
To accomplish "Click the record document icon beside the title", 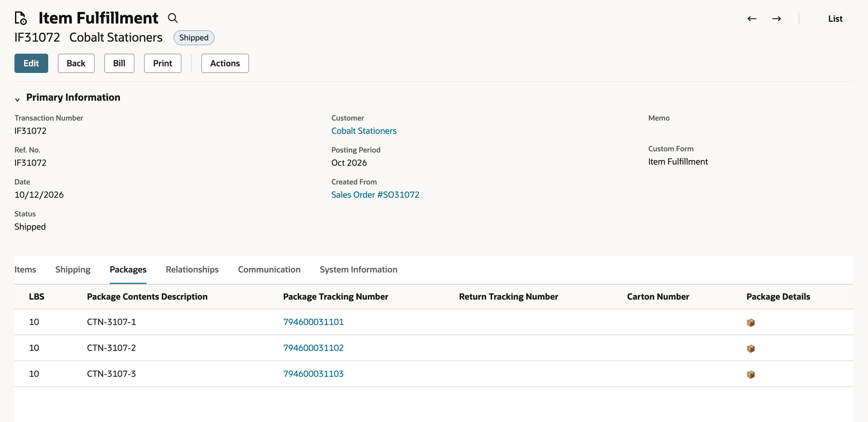I will click(x=20, y=18).
